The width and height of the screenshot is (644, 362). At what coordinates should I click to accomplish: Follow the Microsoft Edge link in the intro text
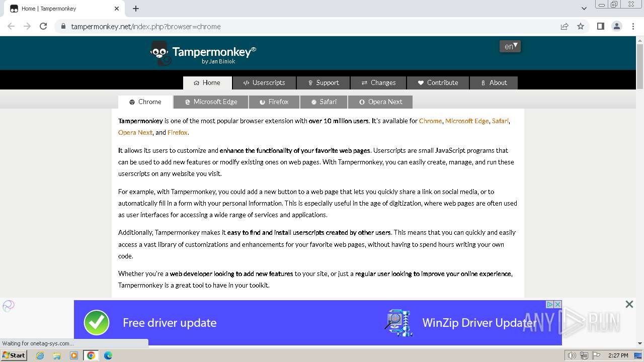(467, 121)
